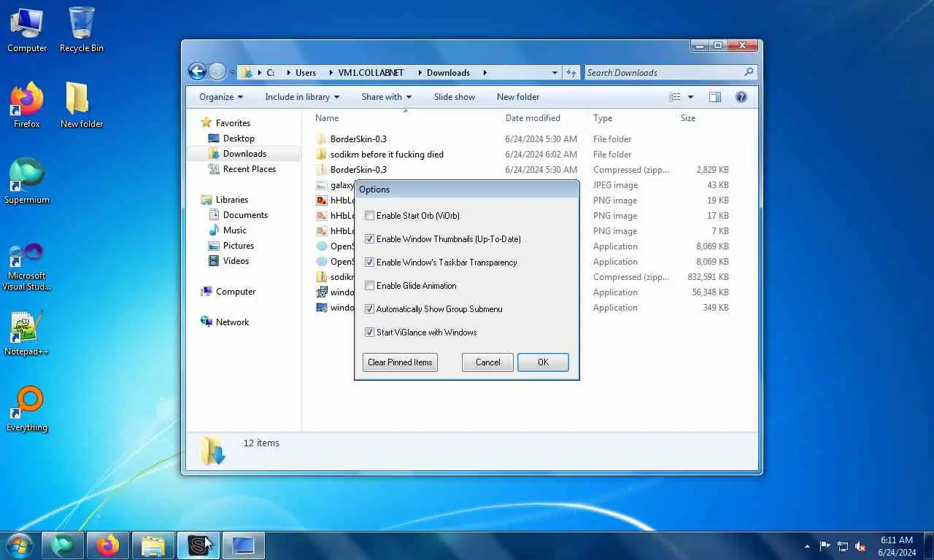
Task: Click the search magnifier icon
Action: (x=749, y=72)
